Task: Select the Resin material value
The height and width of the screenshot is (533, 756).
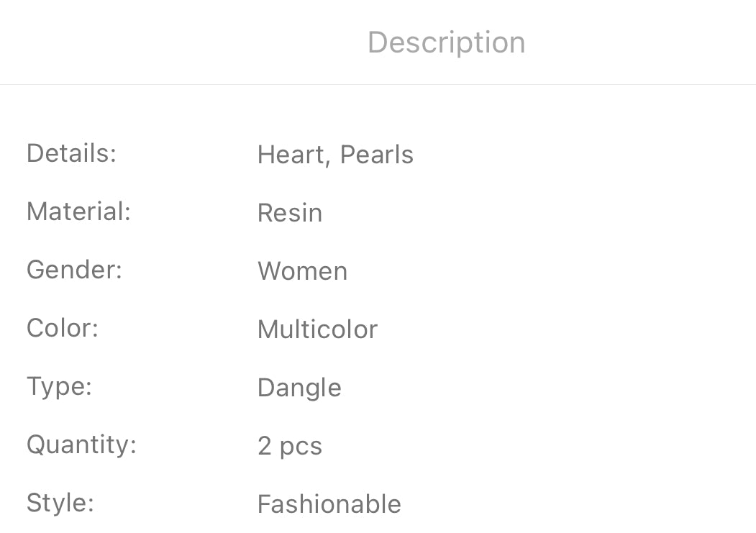Action: point(289,213)
